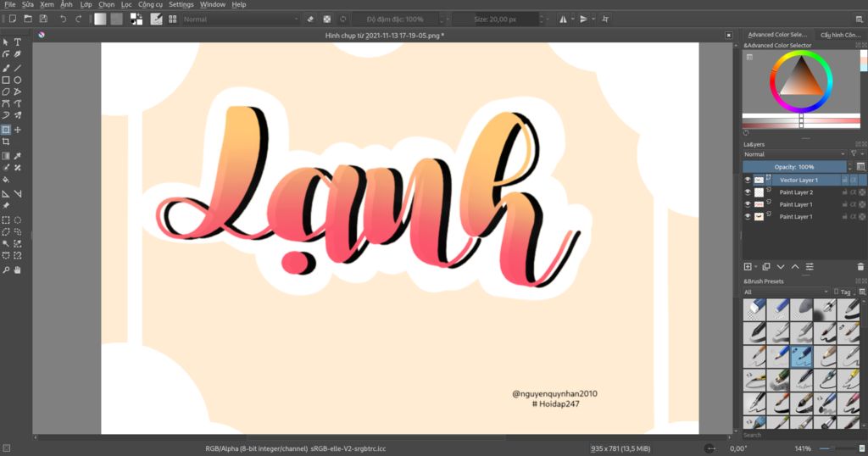Screen dimensions: 868x456
Task: Open the File menu
Action: [x=10, y=4]
